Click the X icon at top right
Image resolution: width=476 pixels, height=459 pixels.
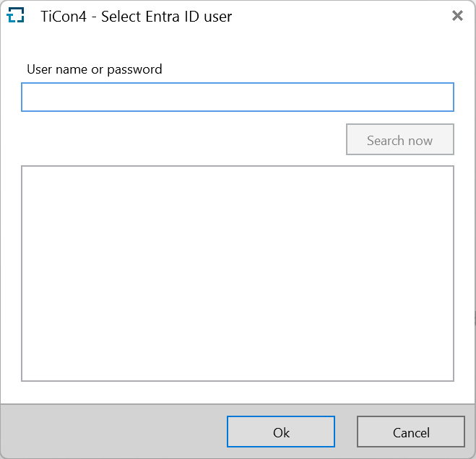tap(456, 16)
